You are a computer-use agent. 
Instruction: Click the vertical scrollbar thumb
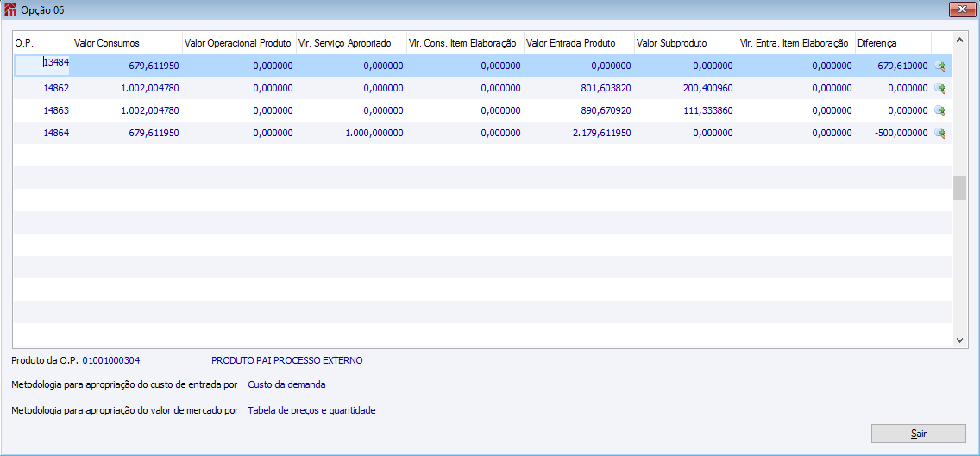coord(959,188)
